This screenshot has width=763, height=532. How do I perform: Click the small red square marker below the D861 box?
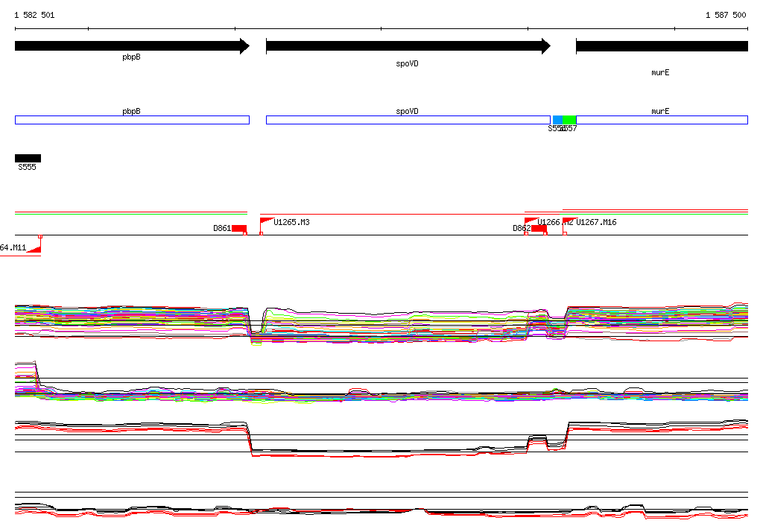pos(244,234)
